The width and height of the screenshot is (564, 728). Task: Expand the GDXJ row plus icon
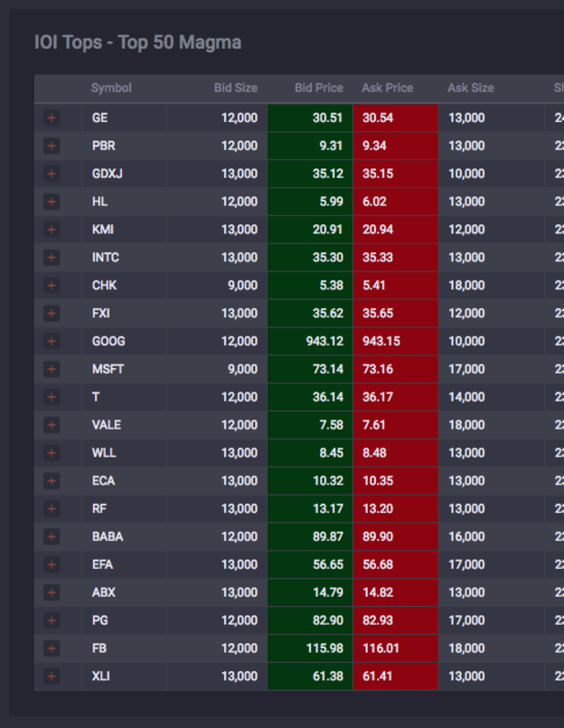point(52,174)
